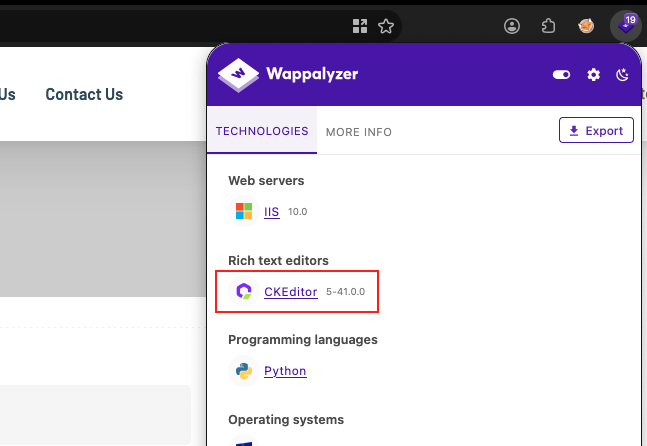Click the IIS version 10.0 text
The image size is (647, 446).
(x=298, y=212)
